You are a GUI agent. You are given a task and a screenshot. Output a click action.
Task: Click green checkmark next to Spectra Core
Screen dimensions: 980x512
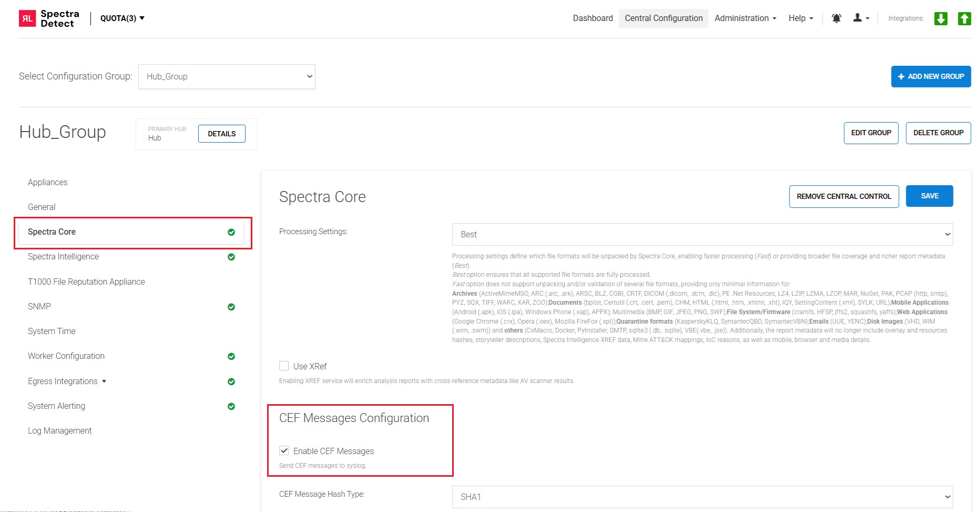pyautogui.click(x=231, y=232)
